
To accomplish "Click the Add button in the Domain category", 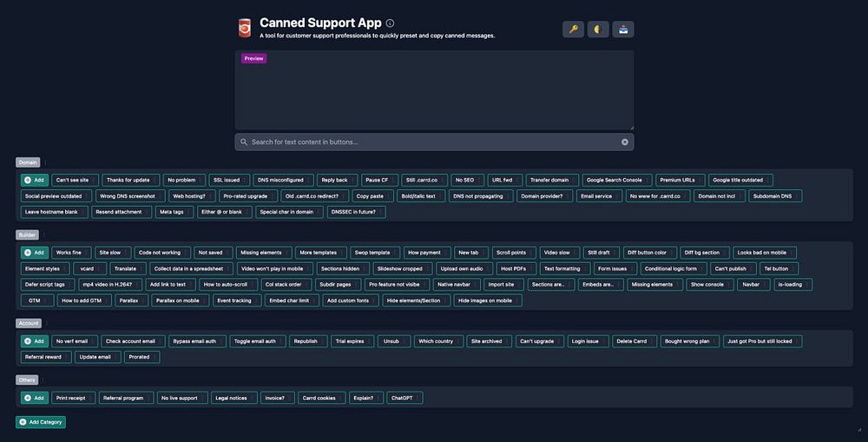I will pos(35,180).
